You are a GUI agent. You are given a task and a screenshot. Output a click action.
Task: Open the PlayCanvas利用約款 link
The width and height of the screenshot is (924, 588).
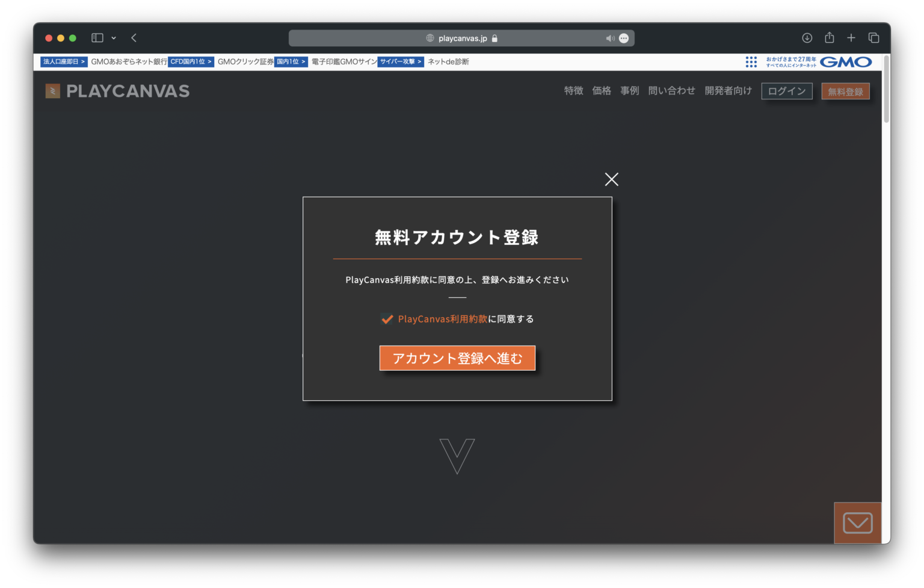pyautogui.click(x=443, y=319)
